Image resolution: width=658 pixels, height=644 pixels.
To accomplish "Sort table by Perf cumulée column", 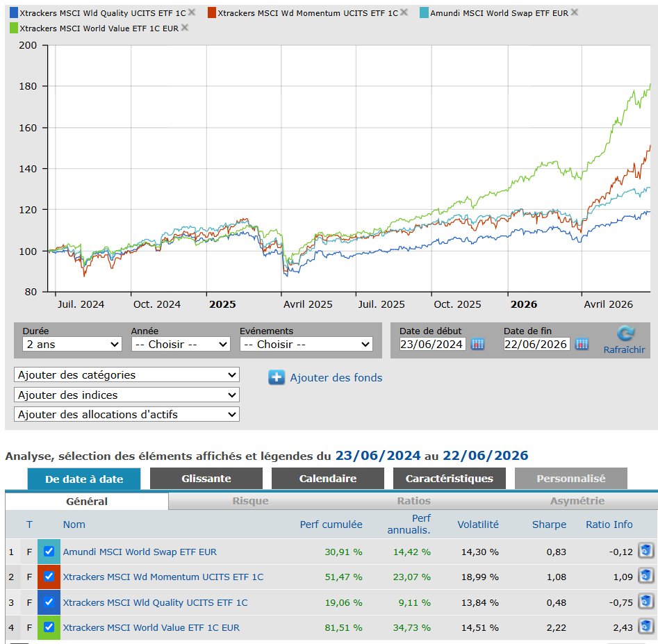I will pyautogui.click(x=331, y=525).
